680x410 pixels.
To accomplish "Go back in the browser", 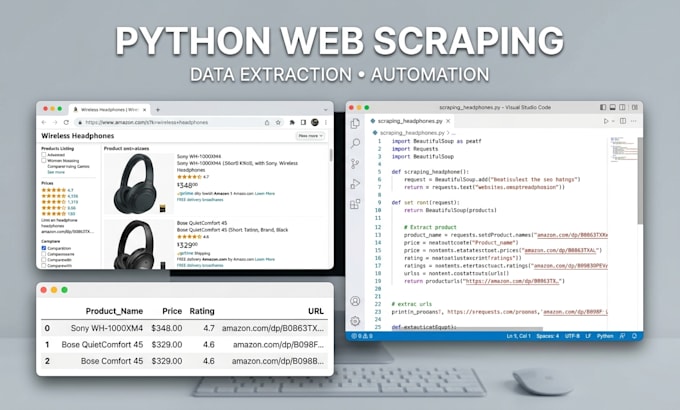I will click(44, 122).
